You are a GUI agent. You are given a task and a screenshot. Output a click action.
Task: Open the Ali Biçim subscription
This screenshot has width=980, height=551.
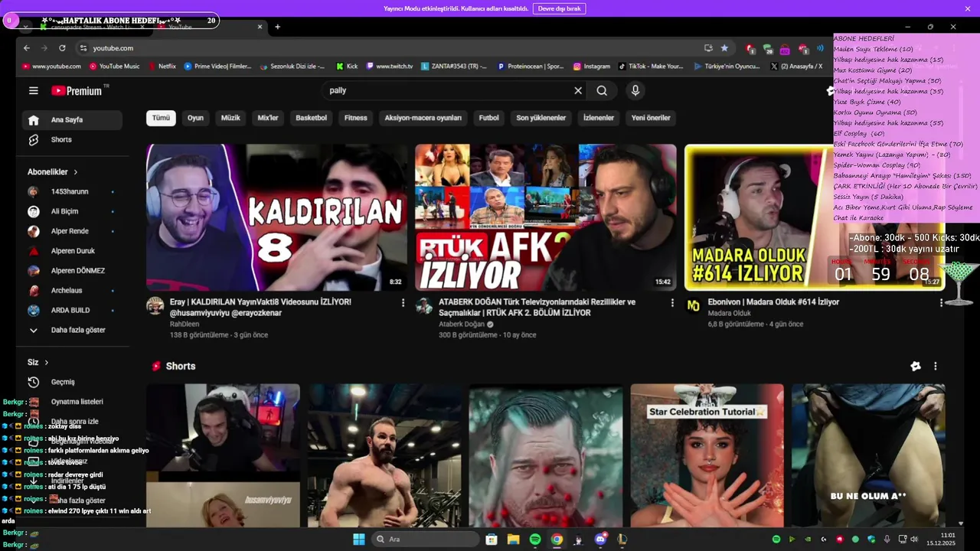[x=73, y=211]
